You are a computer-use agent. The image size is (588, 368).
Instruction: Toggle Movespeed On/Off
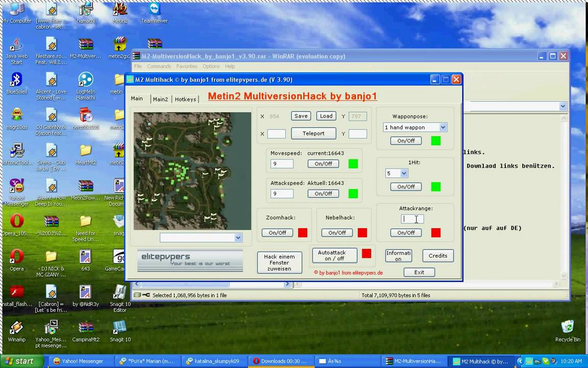[323, 164]
